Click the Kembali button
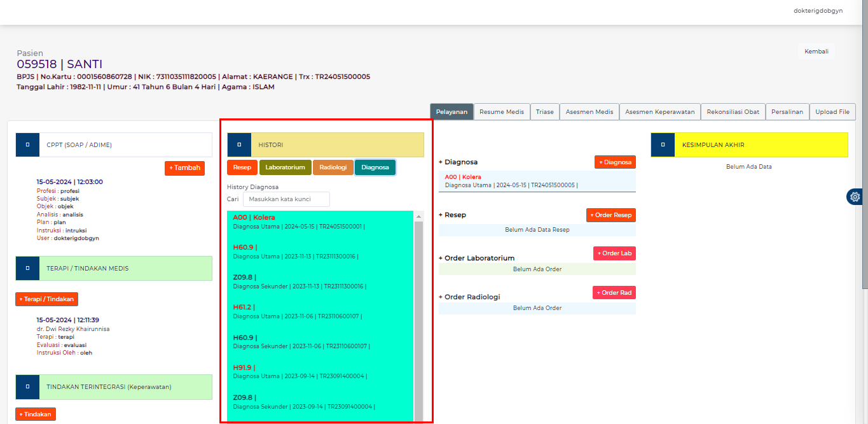This screenshot has width=868, height=424. point(816,51)
